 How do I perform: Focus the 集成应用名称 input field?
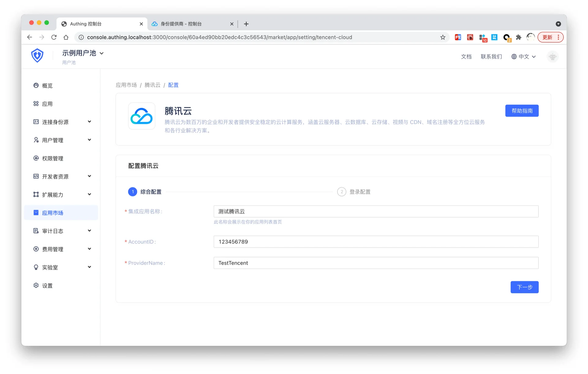(x=376, y=211)
